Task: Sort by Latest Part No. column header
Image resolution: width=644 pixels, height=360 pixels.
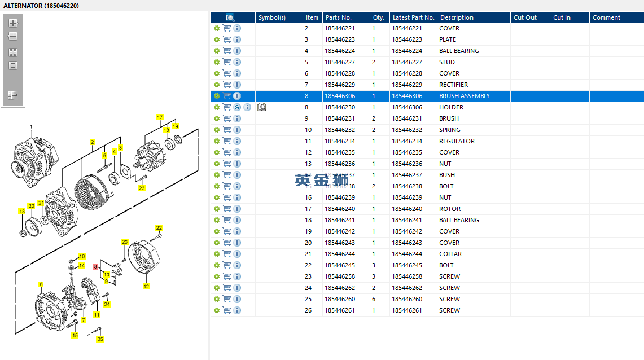Action: (x=413, y=17)
